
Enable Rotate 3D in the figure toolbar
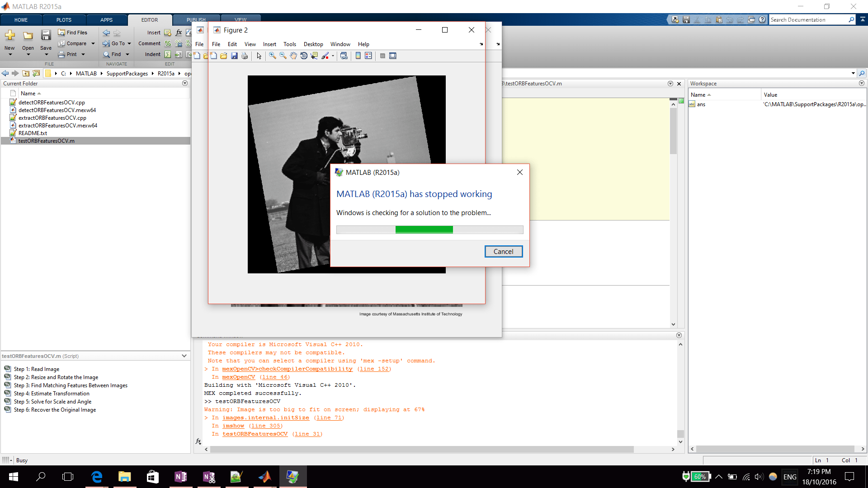[x=304, y=56]
